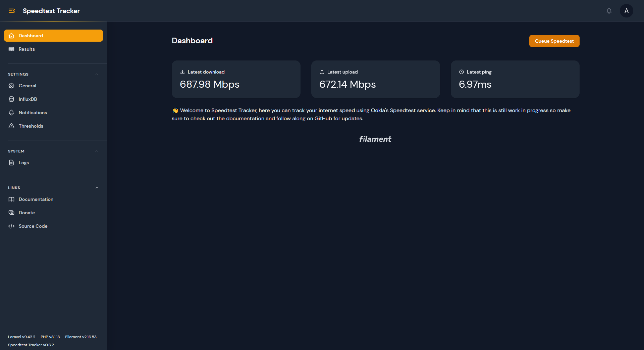Click the Thresholds warning triangle icon
This screenshot has height=350, width=644.
11,126
